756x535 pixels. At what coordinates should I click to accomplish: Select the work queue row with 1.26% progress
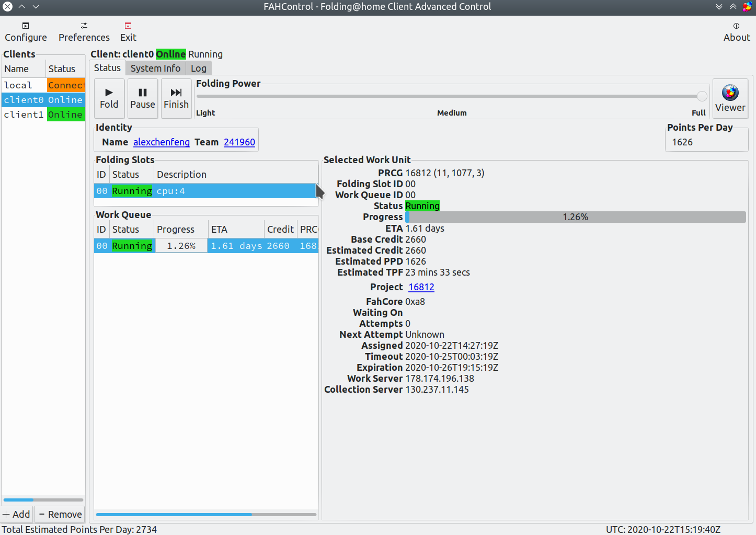point(206,246)
